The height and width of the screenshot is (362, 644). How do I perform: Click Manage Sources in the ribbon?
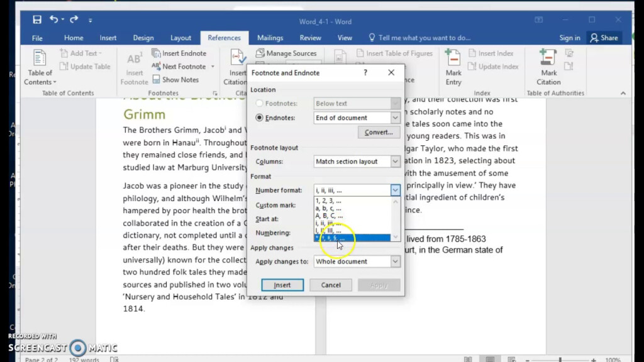coord(286,53)
